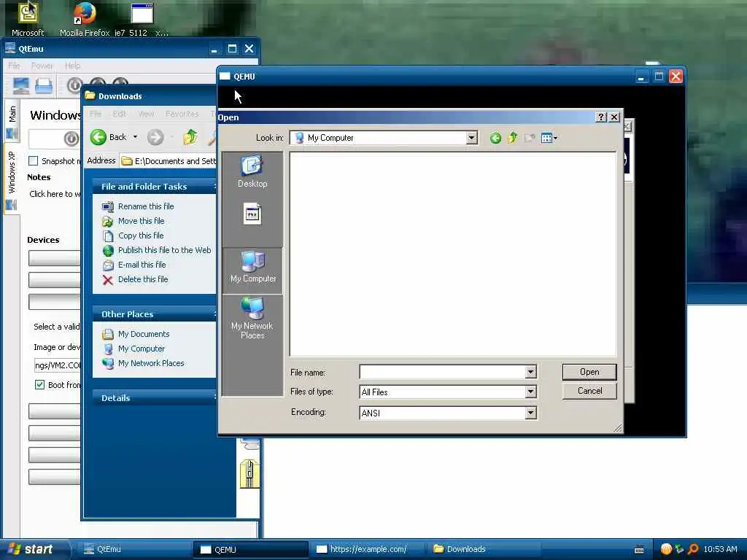Viewport: 747px width, 560px height.
Task: Open View menu in Downloads window
Action: (146, 114)
